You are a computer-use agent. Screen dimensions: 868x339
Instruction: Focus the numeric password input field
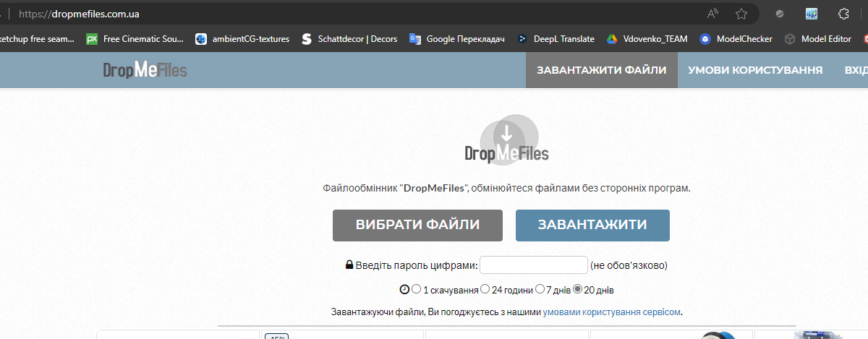pos(534,265)
